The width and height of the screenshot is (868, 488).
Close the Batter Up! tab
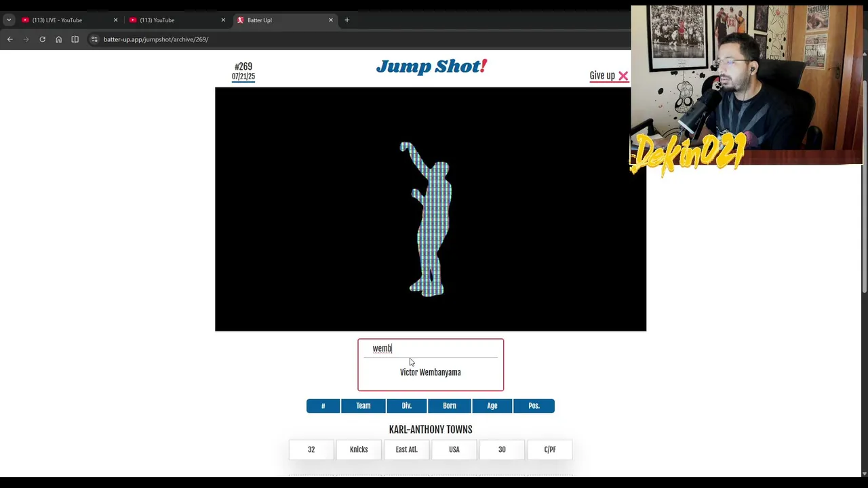point(331,20)
